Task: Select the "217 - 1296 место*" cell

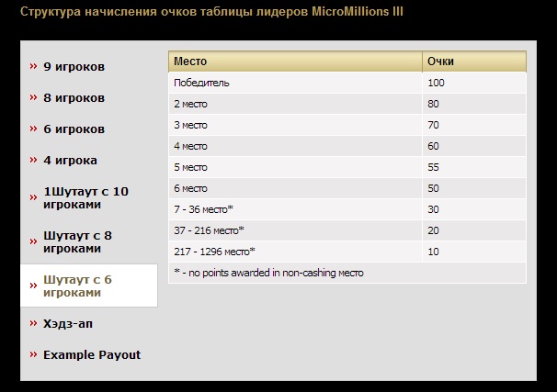Action: [295, 252]
